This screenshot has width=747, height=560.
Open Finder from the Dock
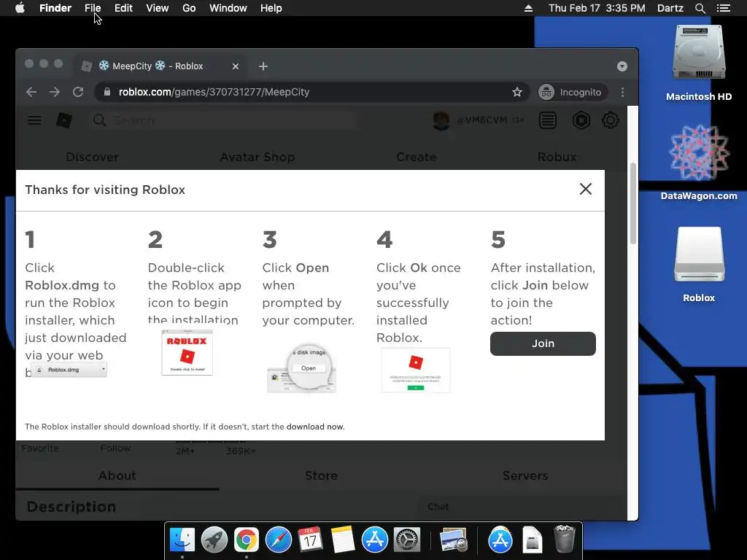pos(182,540)
